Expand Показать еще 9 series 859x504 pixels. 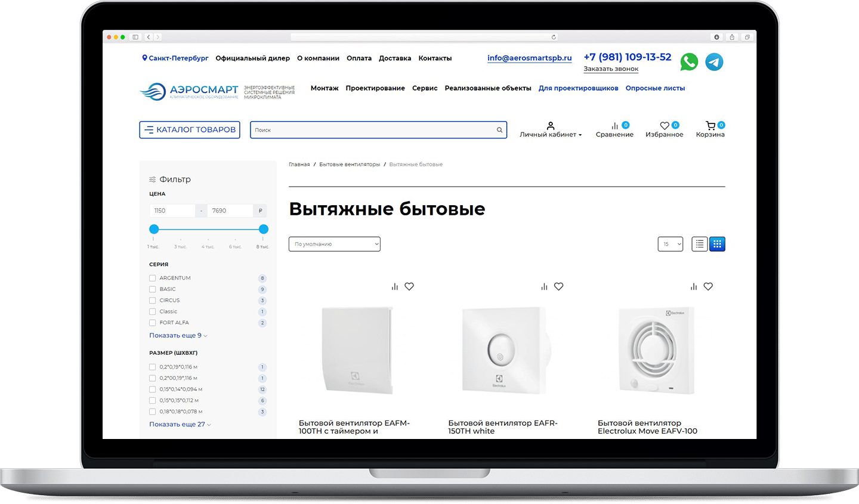(178, 336)
